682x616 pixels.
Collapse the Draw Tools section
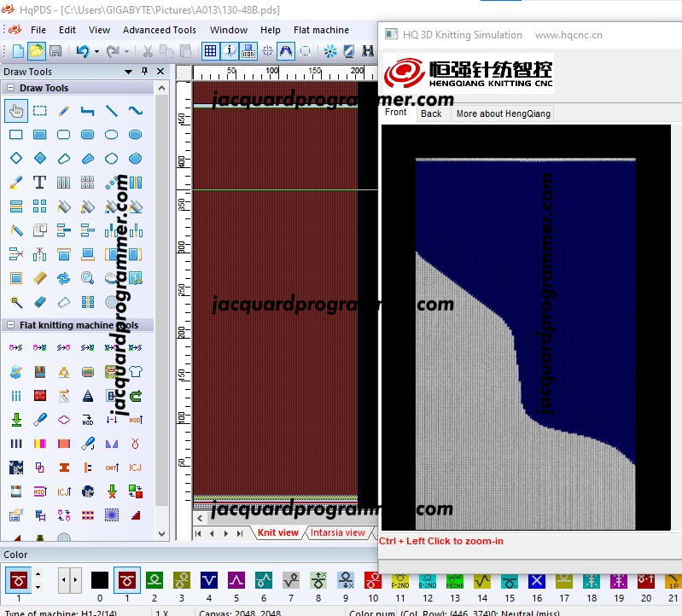[11, 88]
